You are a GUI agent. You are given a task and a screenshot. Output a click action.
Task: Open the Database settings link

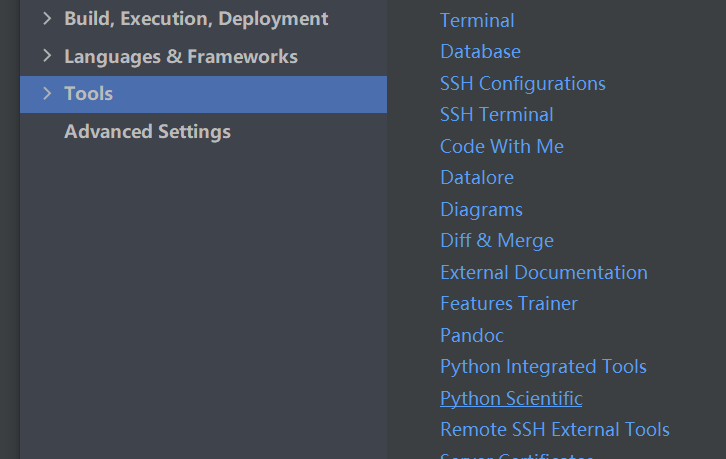(480, 51)
